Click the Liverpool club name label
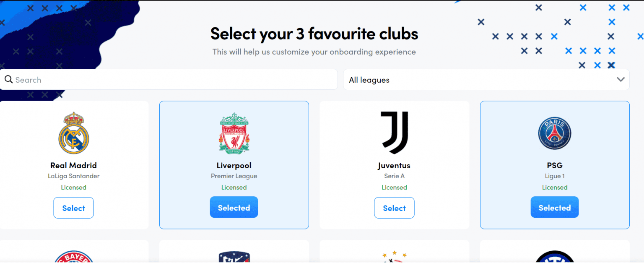 [234, 165]
